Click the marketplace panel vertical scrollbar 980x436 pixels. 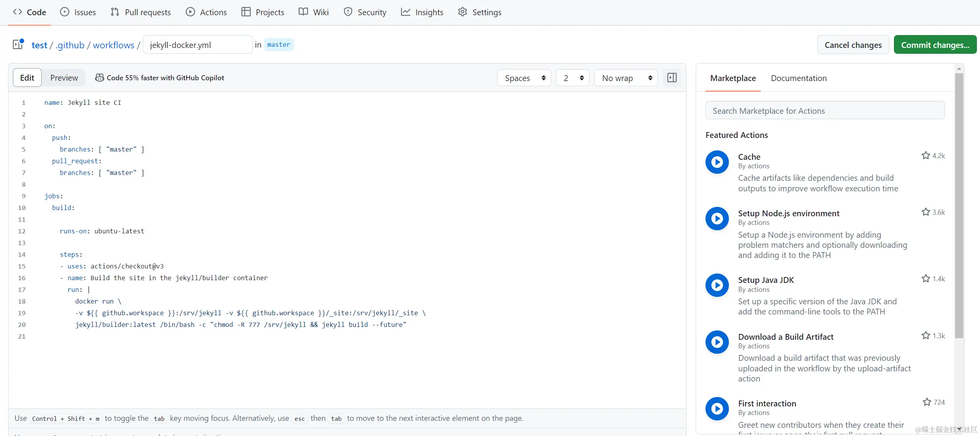[x=959, y=207]
